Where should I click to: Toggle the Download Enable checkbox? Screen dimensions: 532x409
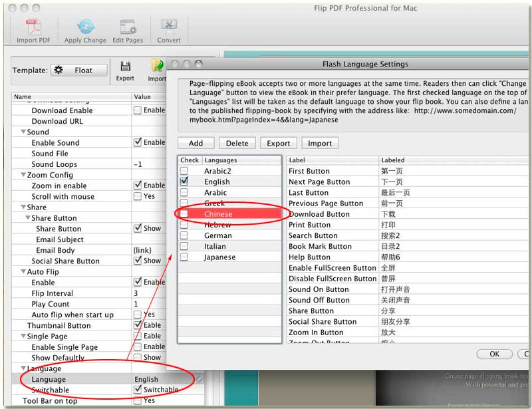point(138,110)
